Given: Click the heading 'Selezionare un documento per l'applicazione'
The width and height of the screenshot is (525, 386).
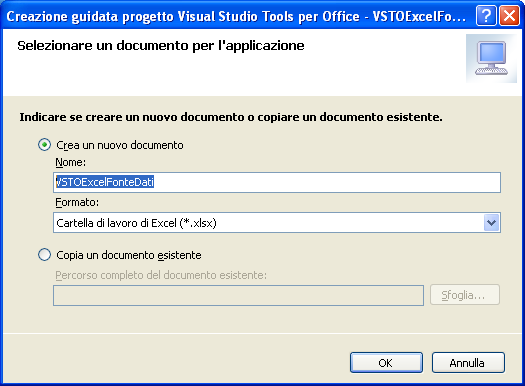Looking at the screenshot, I should (161, 46).
